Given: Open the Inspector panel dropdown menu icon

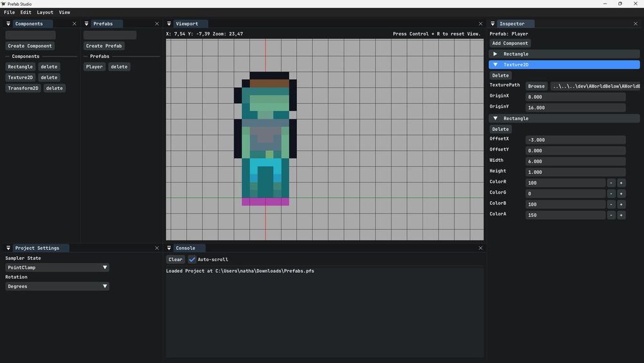Looking at the screenshot, I should pos(493,24).
